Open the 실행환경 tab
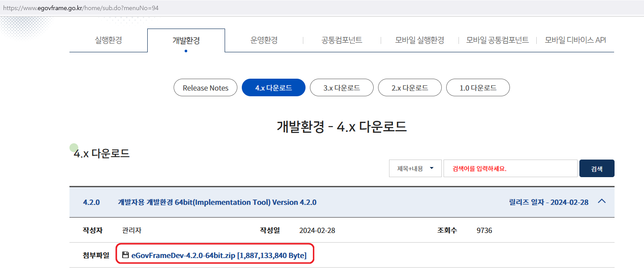Image resolution: width=644 pixels, height=269 pixels. coord(108,40)
